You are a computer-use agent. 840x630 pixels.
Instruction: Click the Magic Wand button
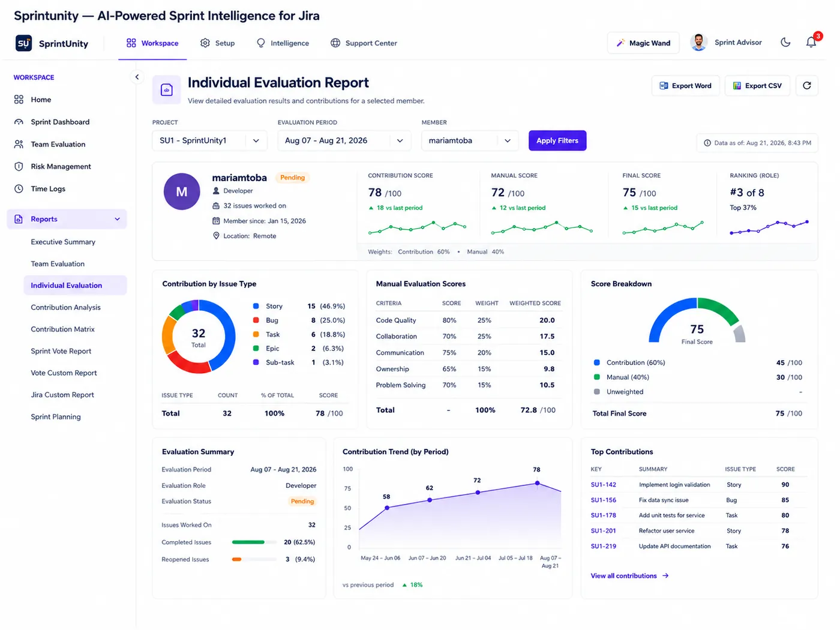643,43
